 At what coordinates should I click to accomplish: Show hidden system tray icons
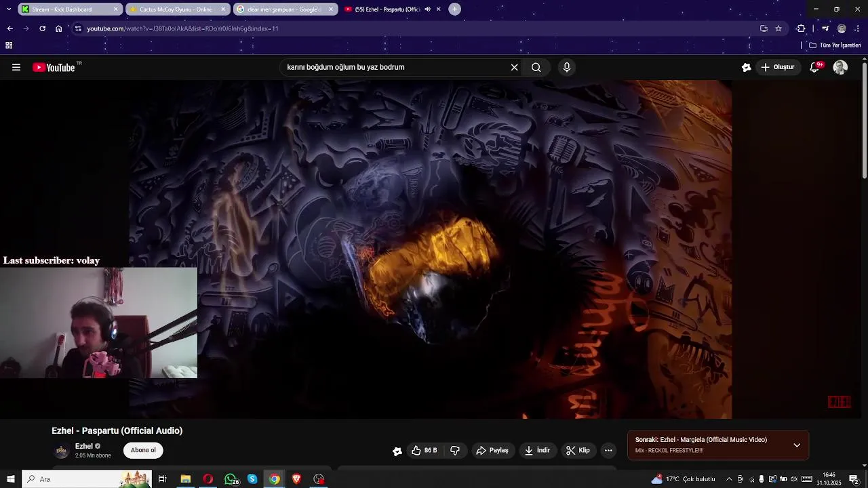click(x=729, y=479)
